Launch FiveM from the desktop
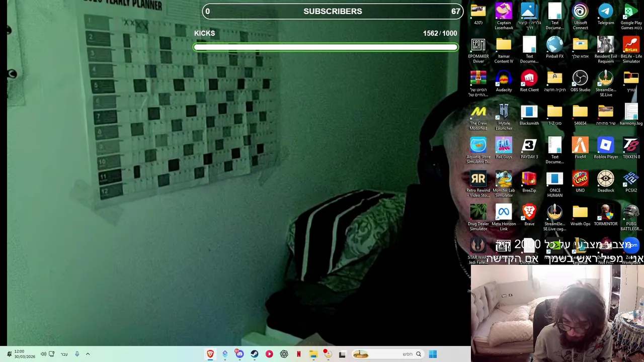Screen dimensions: 644x362 point(580,148)
